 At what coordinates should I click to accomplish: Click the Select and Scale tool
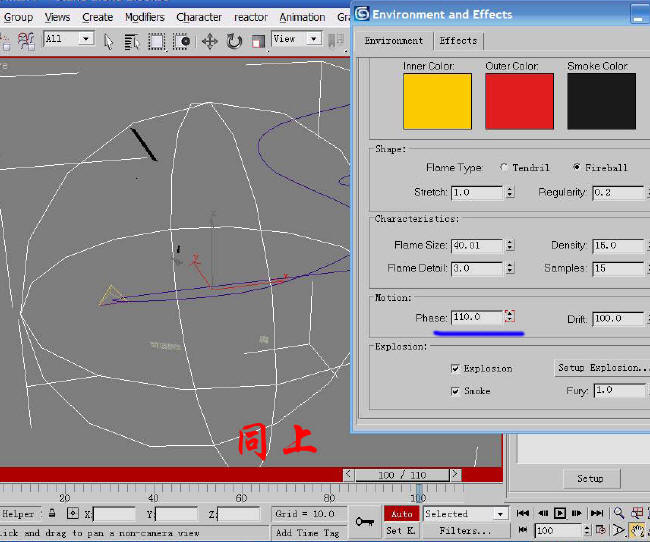tap(258, 41)
